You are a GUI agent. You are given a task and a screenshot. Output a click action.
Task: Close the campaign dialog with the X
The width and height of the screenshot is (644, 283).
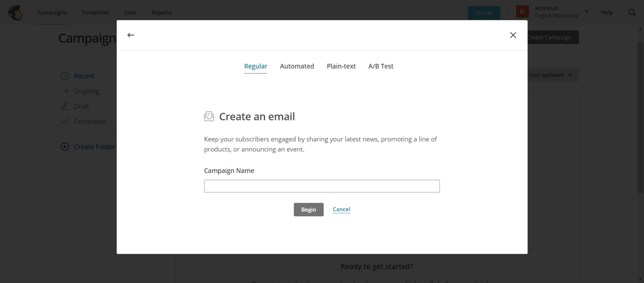[513, 35]
